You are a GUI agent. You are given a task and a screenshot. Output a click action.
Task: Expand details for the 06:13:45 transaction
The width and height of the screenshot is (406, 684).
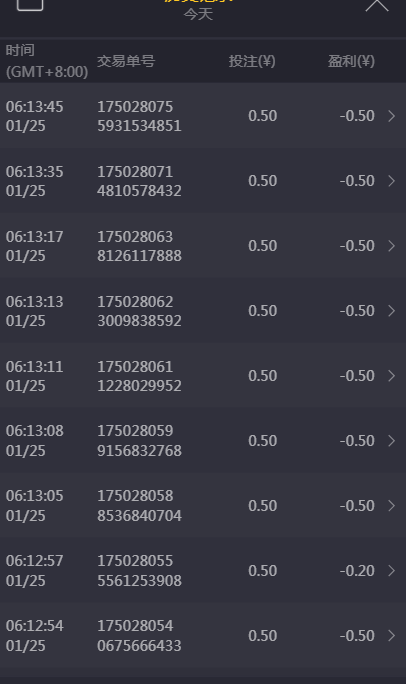[x=392, y=116]
